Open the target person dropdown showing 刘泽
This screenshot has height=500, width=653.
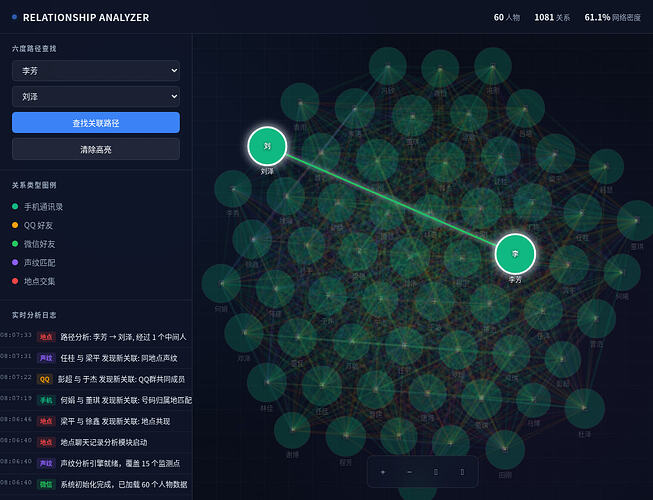pos(96,97)
